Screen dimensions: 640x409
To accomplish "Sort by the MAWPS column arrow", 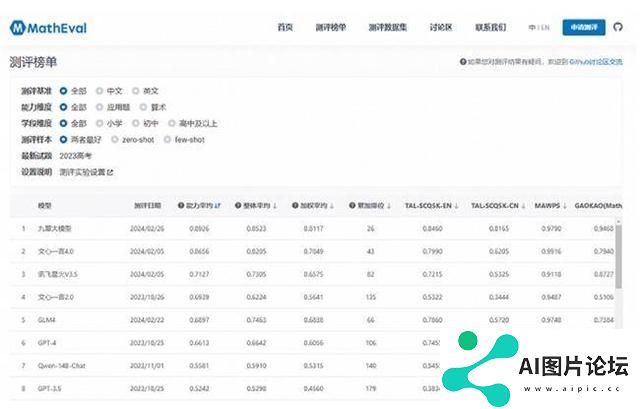I will [x=565, y=205].
